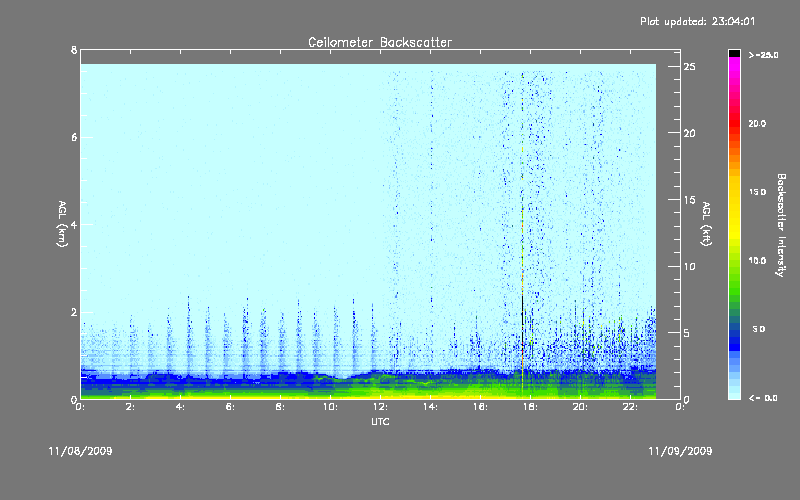Click the "15.0" color bar label

click(x=757, y=192)
